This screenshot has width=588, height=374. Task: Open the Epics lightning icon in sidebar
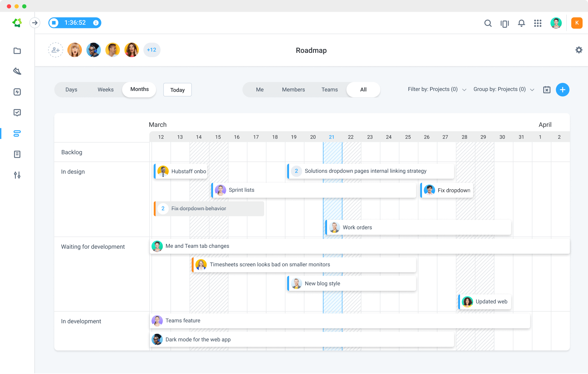click(x=17, y=92)
